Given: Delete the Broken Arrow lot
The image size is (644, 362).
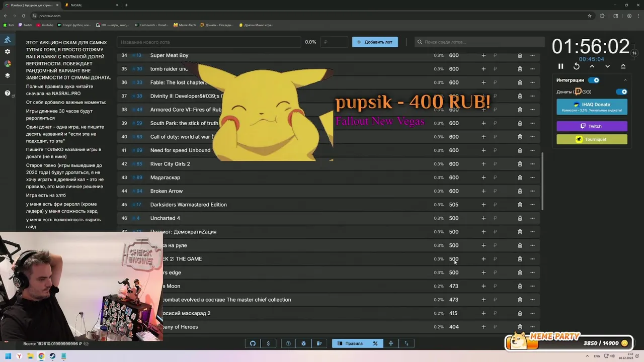Looking at the screenshot, I should pyautogui.click(x=520, y=191).
